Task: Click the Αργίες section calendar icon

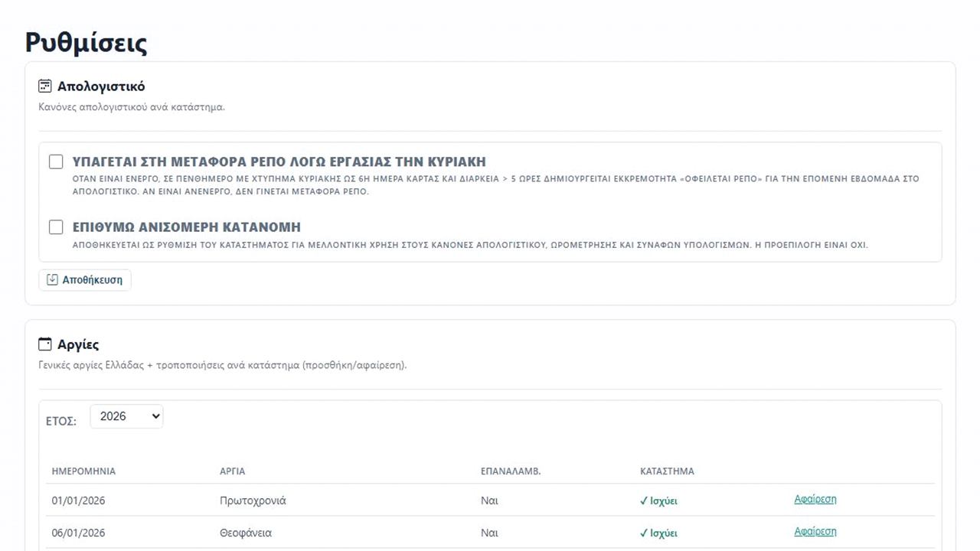Action: tap(45, 344)
